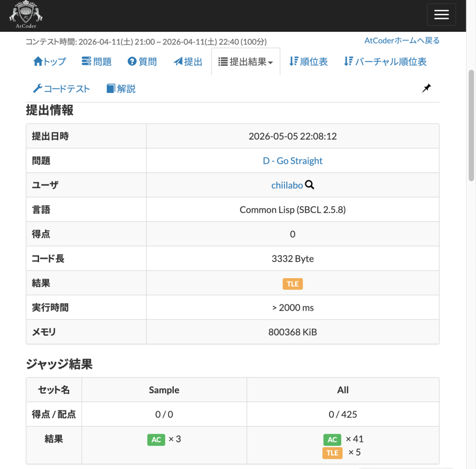476x469 pixels.
Task: Select the language text Common Lisp (SBCL 2.5.8)
Action: coord(292,210)
